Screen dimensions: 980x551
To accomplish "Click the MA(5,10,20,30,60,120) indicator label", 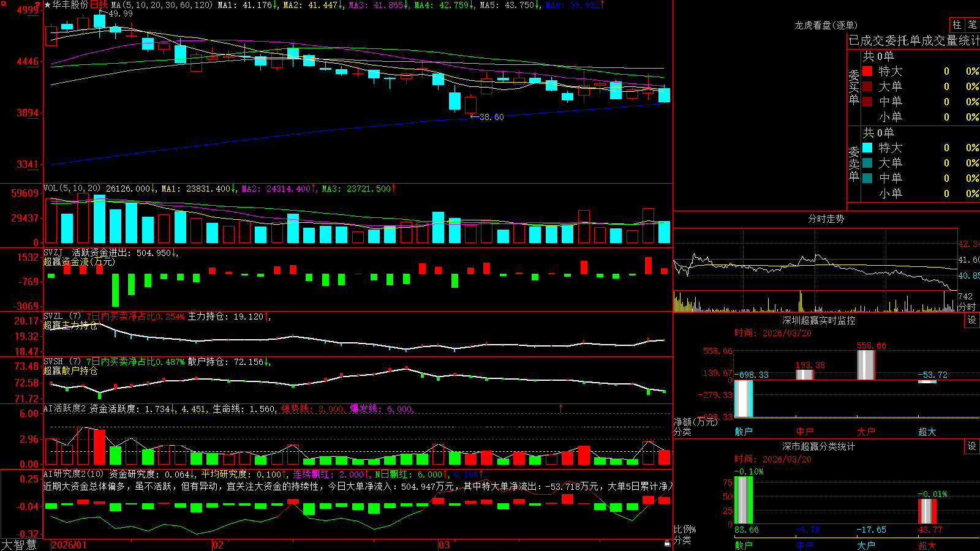I will coord(162,5).
